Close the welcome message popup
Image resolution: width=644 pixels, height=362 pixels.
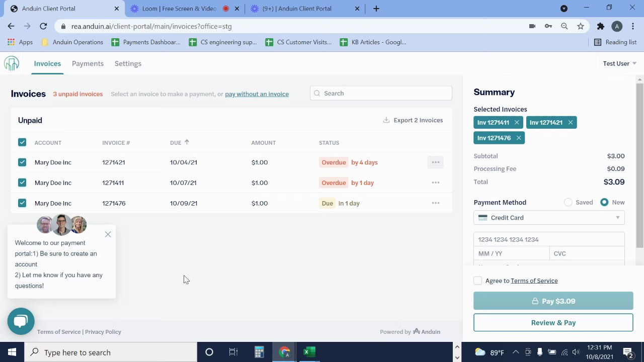coord(108,234)
